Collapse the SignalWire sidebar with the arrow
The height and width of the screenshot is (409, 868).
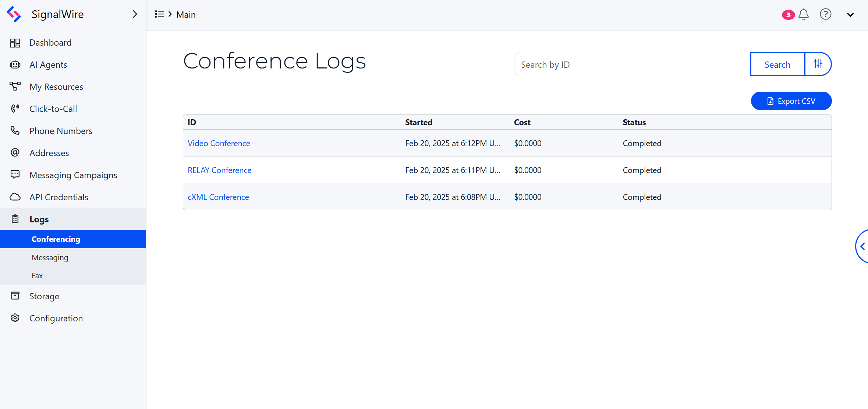(135, 14)
